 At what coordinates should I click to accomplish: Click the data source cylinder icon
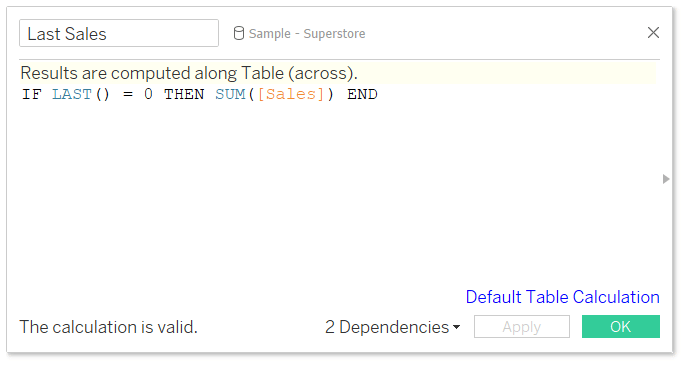(238, 33)
